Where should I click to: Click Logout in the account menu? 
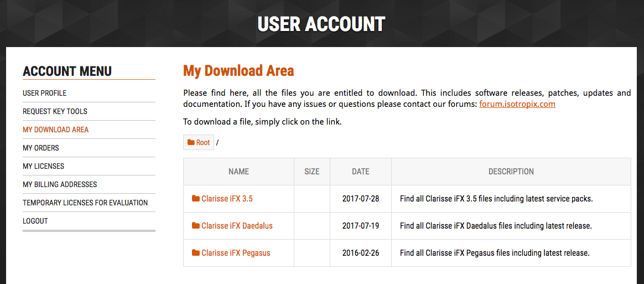click(35, 221)
